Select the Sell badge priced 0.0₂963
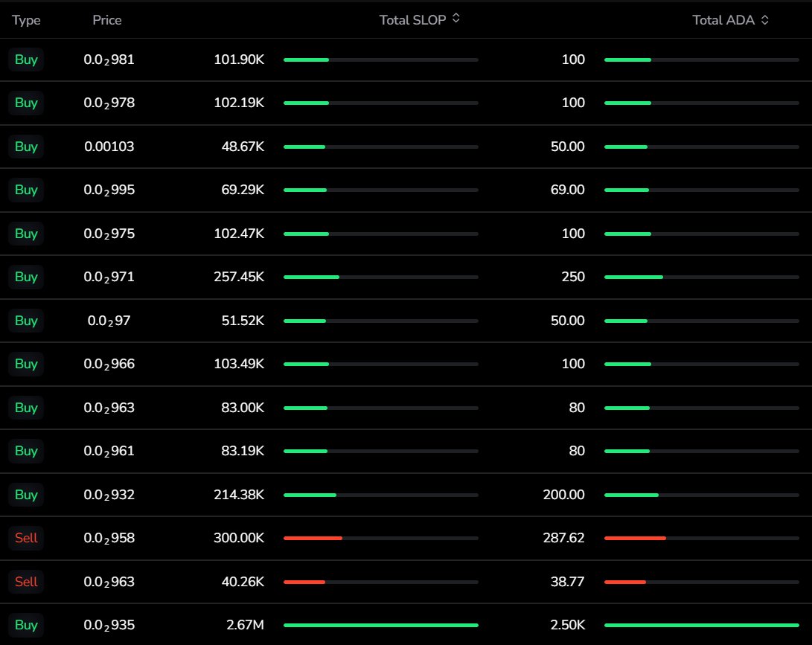The width and height of the screenshot is (812, 645). pyautogui.click(x=25, y=582)
